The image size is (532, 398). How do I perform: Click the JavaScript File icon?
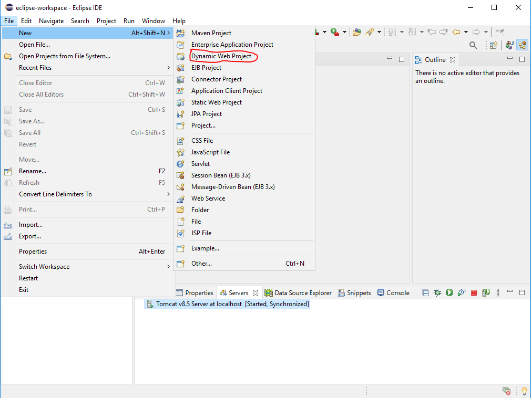[180, 152]
